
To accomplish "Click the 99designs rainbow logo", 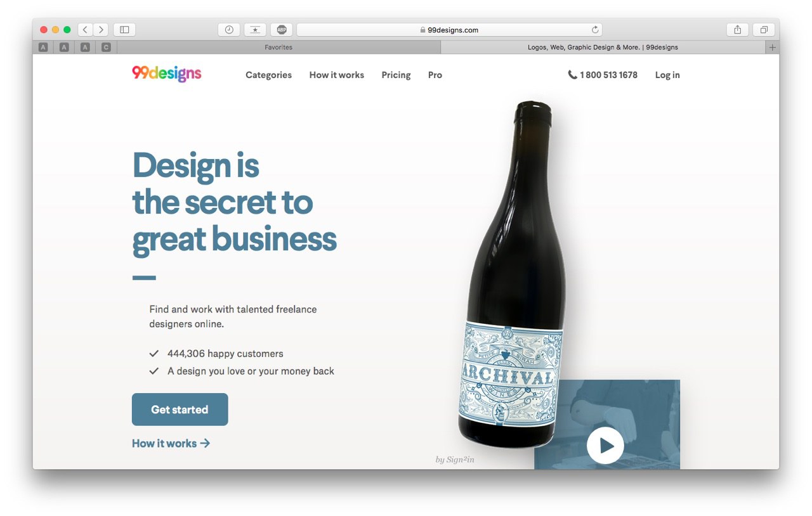I will (167, 74).
